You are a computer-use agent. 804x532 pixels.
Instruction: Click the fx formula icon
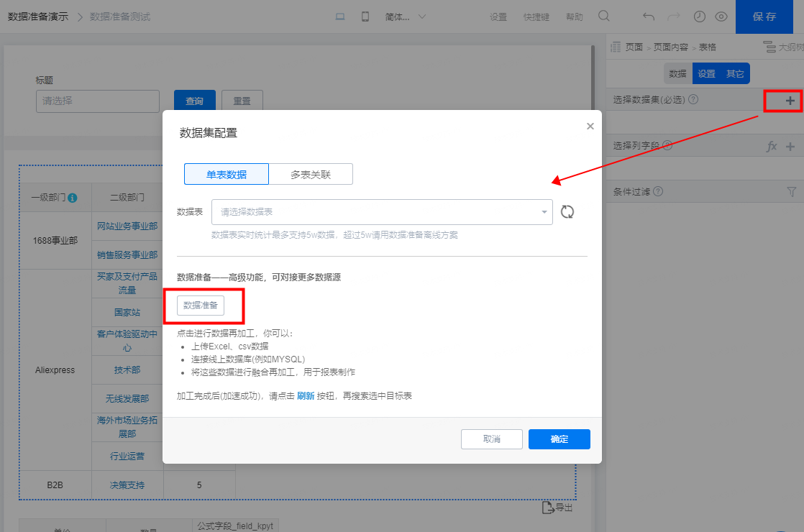point(772,147)
